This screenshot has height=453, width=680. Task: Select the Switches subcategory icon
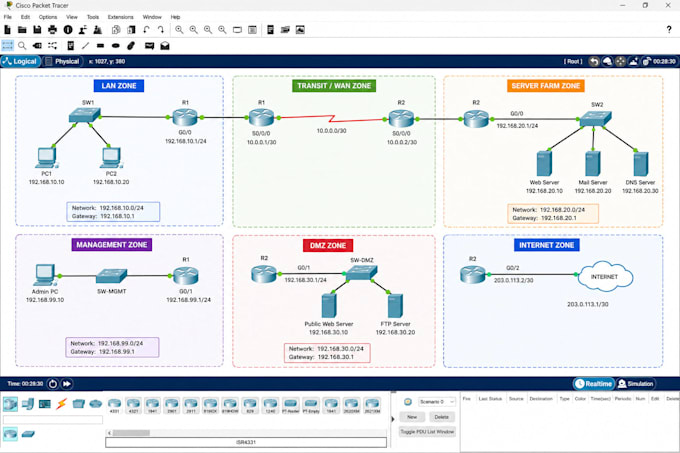[x=28, y=433]
